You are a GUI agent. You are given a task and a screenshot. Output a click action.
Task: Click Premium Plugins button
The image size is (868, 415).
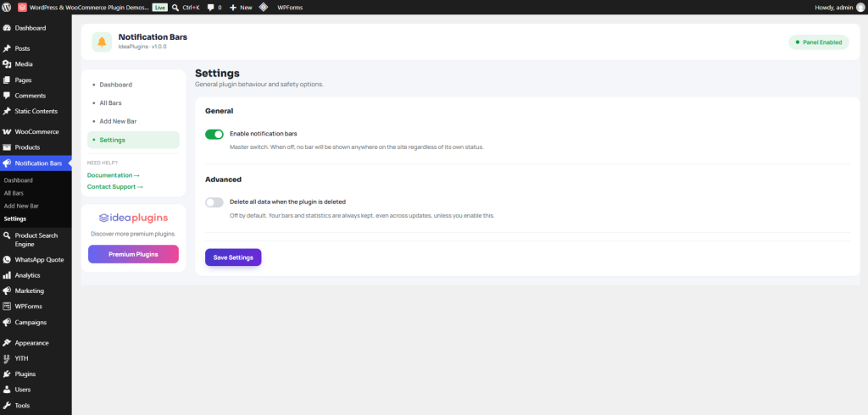(x=133, y=254)
